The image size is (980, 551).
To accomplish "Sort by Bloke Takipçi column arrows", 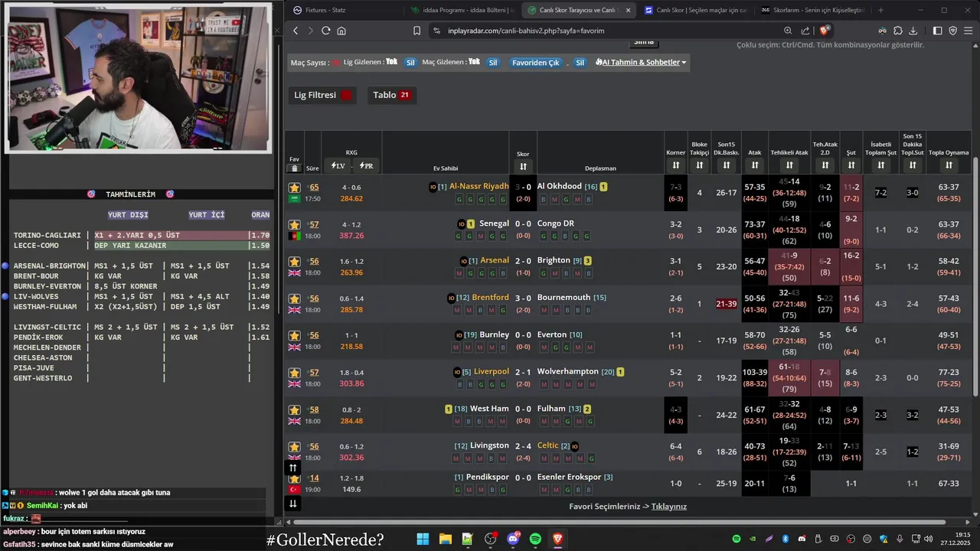I will coord(700,165).
